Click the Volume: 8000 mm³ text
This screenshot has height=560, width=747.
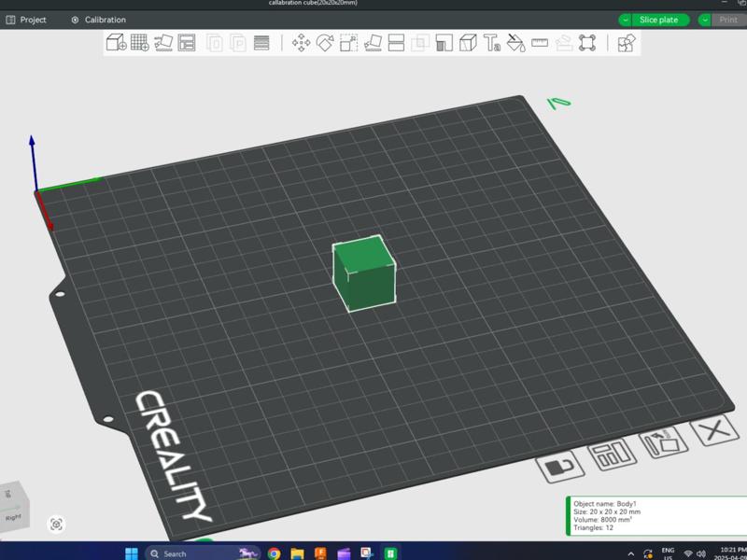(602, 520)
